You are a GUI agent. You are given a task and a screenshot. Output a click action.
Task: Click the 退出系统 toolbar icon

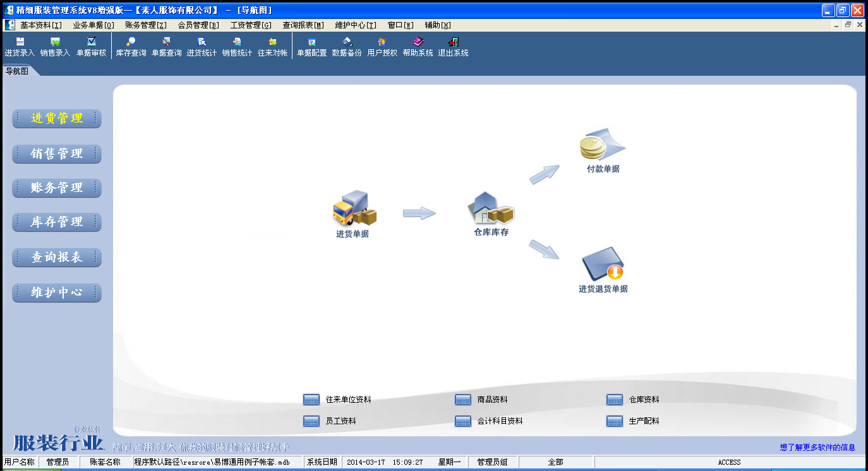(453, 47)
